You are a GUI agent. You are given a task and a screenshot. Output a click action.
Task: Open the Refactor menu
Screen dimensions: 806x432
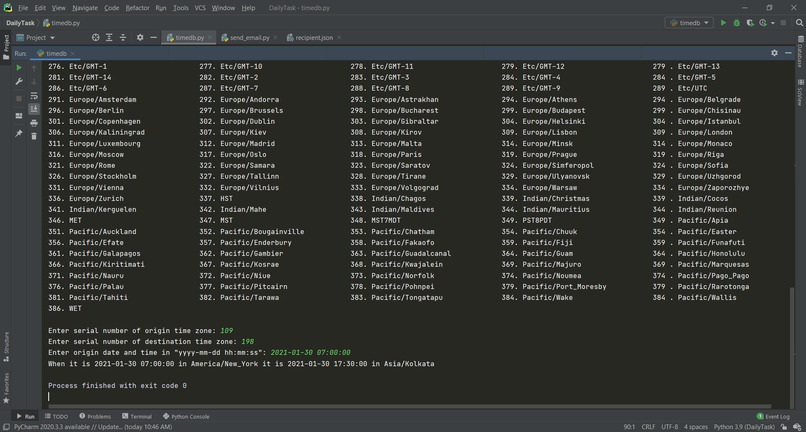(x=137, y=8)
